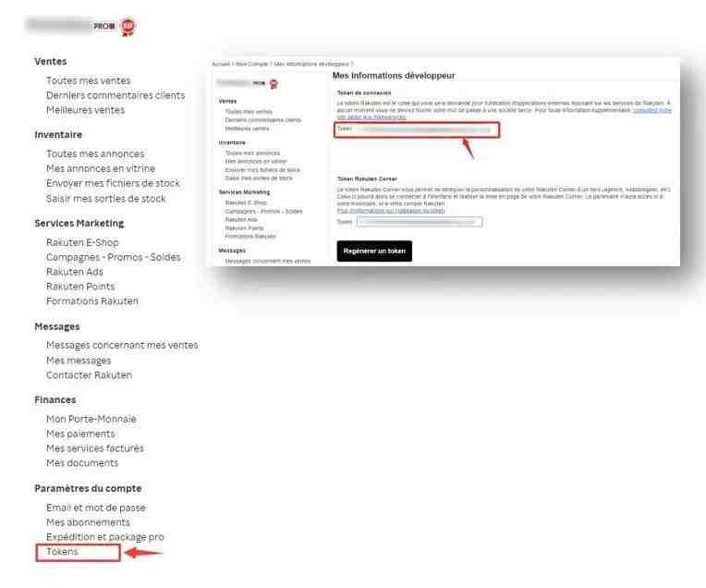Open 'Mes annonces en vitrine' in the inset sidebar
Screen dimensions: 706x588
click(256, 161)
